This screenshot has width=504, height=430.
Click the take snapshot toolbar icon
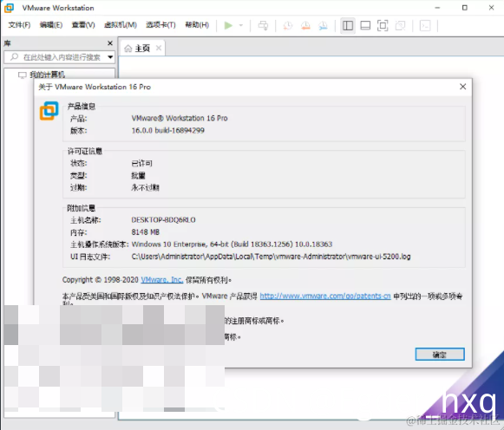(288, 25)
